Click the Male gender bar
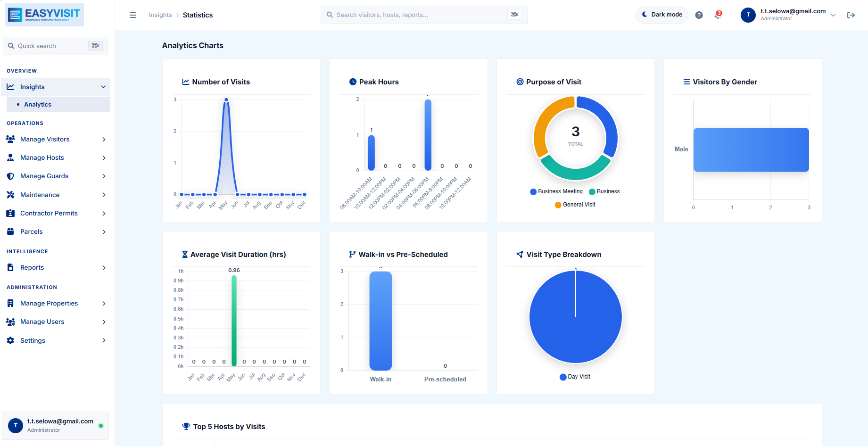This screenshot has width=868, height=446. click(751, 149)
